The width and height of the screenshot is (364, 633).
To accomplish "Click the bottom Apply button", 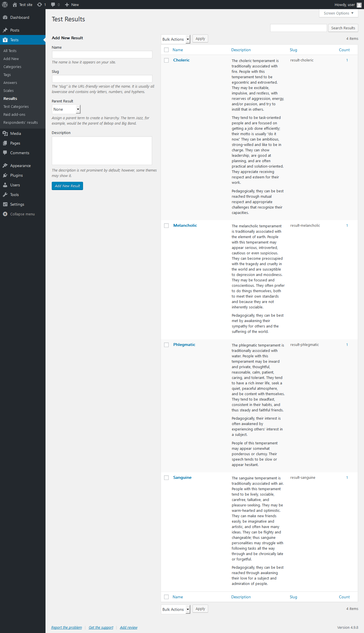I will click(200, 609).
